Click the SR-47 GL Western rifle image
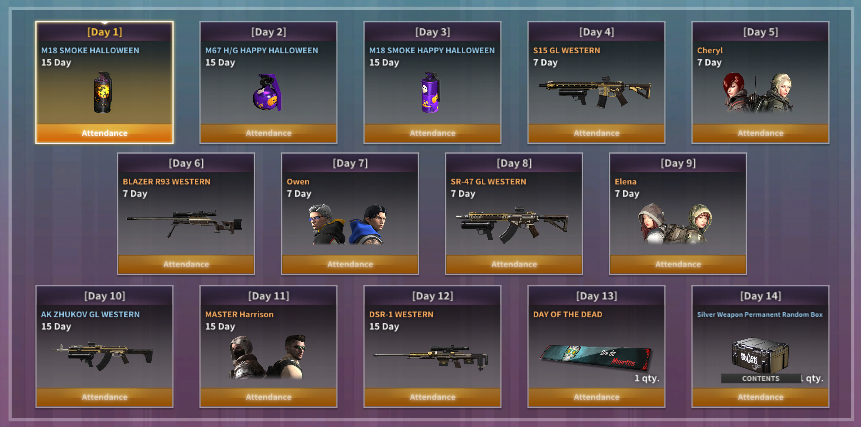 click(x=513, y=224)
